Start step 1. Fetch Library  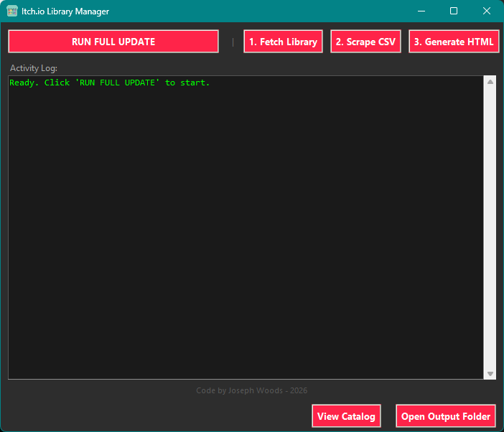coord(283,42)
